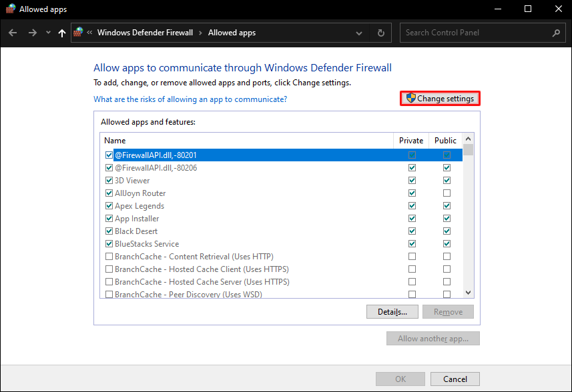Click the Refresh address bar icon
The width and height of the screenshot is (572, 392).
380,33
